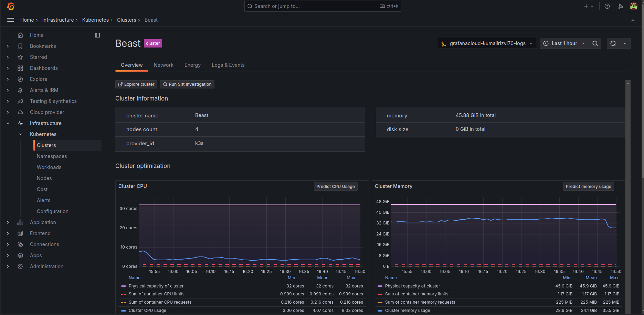This screenshot has height=315, width=644.
Task: Click the user profile avatar
Action: [633, 6]
